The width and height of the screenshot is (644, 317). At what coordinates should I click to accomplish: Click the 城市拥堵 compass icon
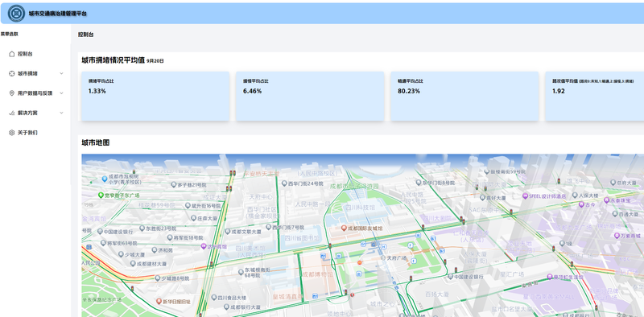click(11, 73)
